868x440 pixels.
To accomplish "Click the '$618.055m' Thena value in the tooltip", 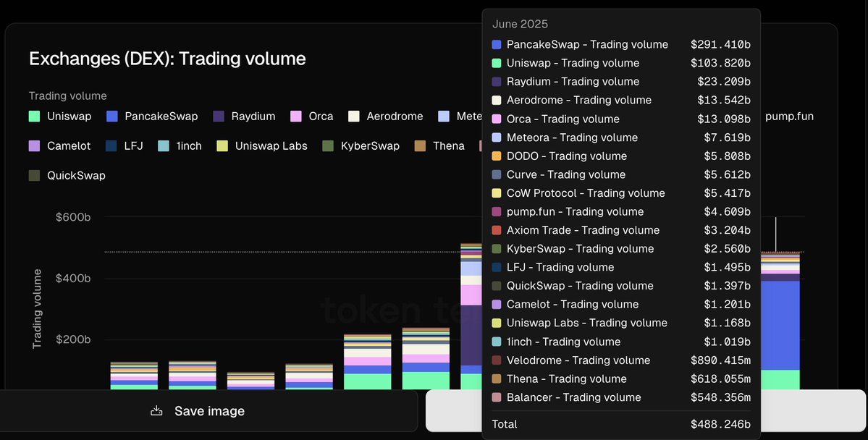I will click(720, 379).
